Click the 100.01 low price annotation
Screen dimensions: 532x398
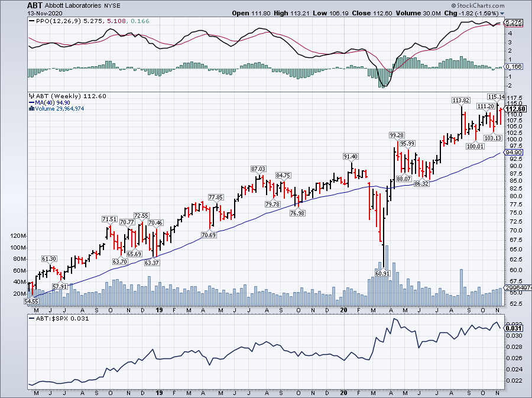(475, 146)
